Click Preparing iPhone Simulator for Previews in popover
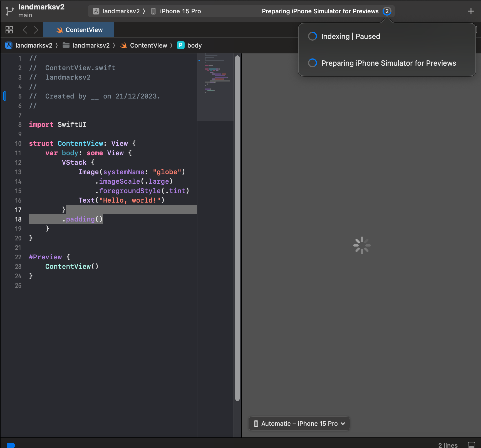Screen dimensions: 481x448 (x=388, y=63)
